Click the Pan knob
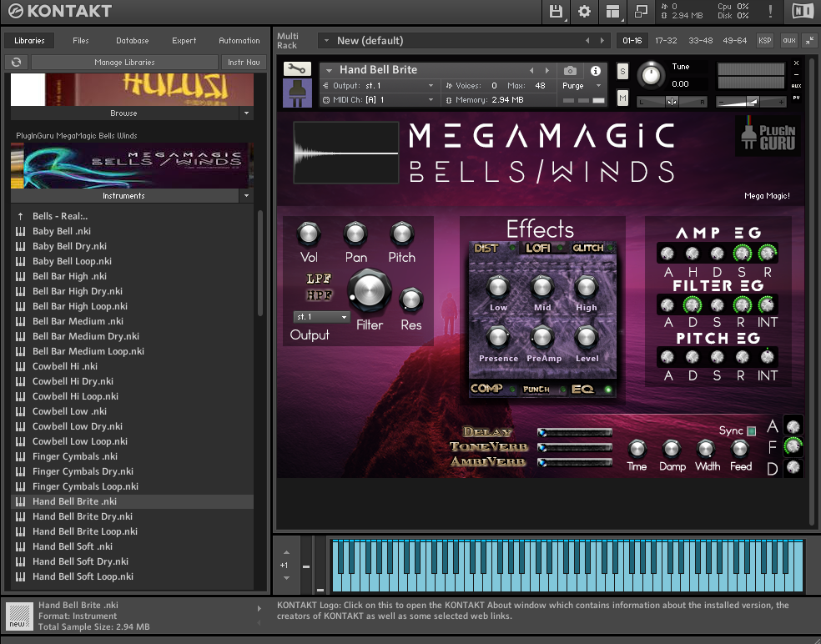This screenshot has height=644, width=821. (355, 234)
